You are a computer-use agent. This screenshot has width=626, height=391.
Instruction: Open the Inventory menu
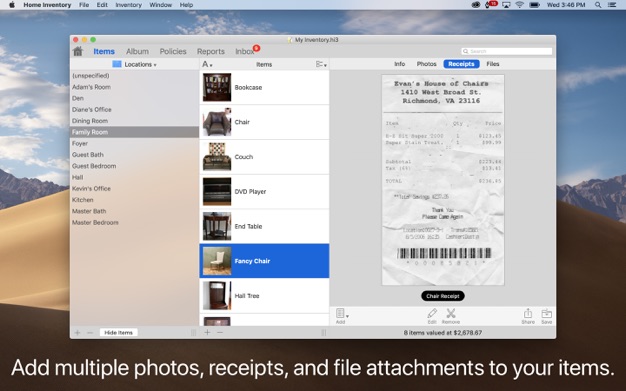click(129, 5)
